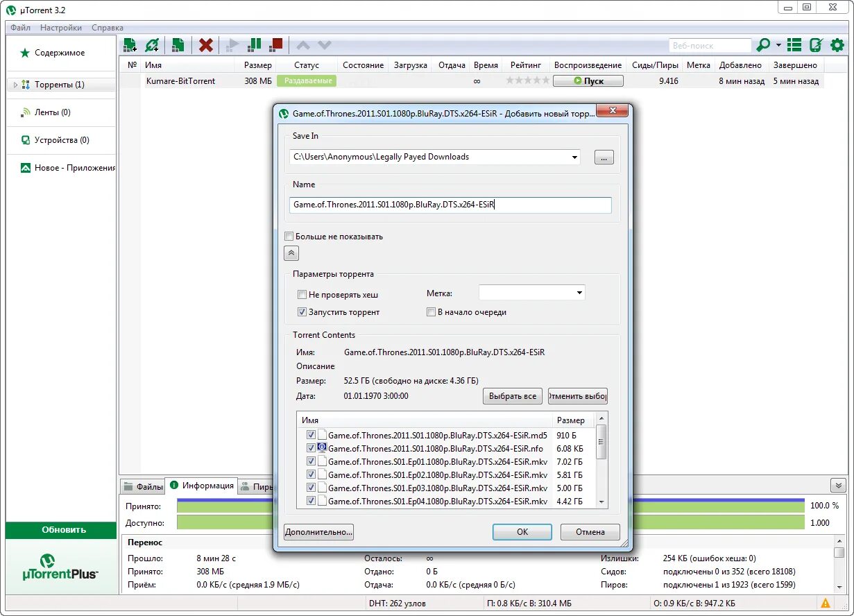Click the up-down arrows icon beside Торренты
The height and width of the screenshot is (616, 854).
[x=26, y=85]
